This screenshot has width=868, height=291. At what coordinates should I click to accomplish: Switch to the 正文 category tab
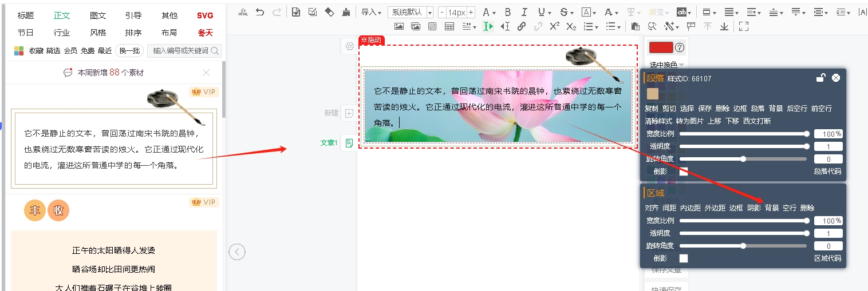(x=62, y=15)
